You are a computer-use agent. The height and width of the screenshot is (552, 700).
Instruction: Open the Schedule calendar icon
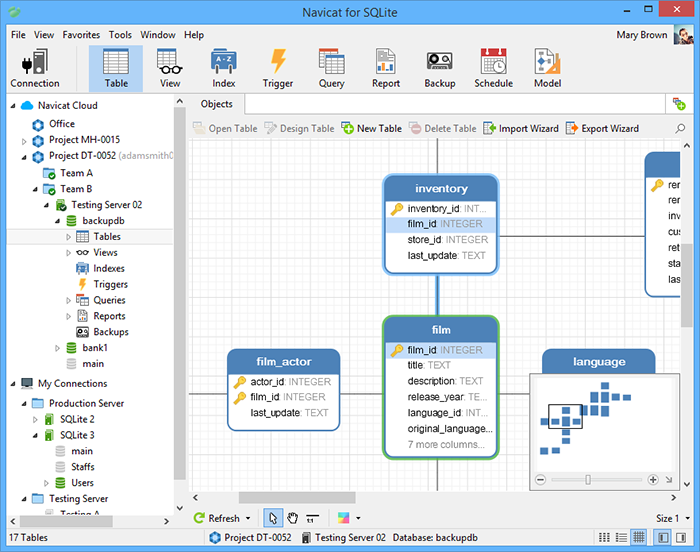coord(493,68)
